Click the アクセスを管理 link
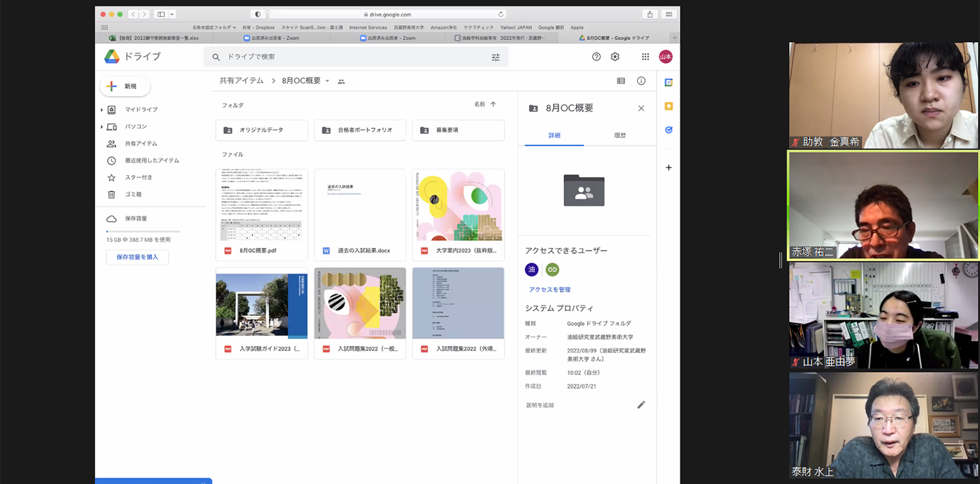The height and width of the screenshot is (484, 980). (550, 289)
